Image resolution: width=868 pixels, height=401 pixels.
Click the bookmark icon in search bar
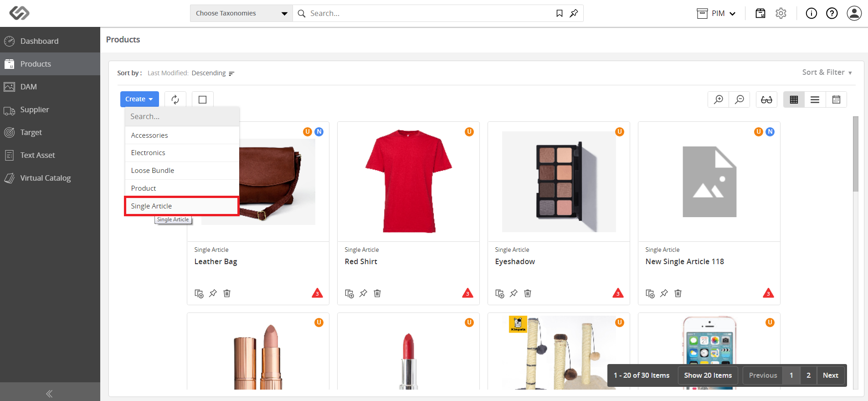(x=560, y=13)
